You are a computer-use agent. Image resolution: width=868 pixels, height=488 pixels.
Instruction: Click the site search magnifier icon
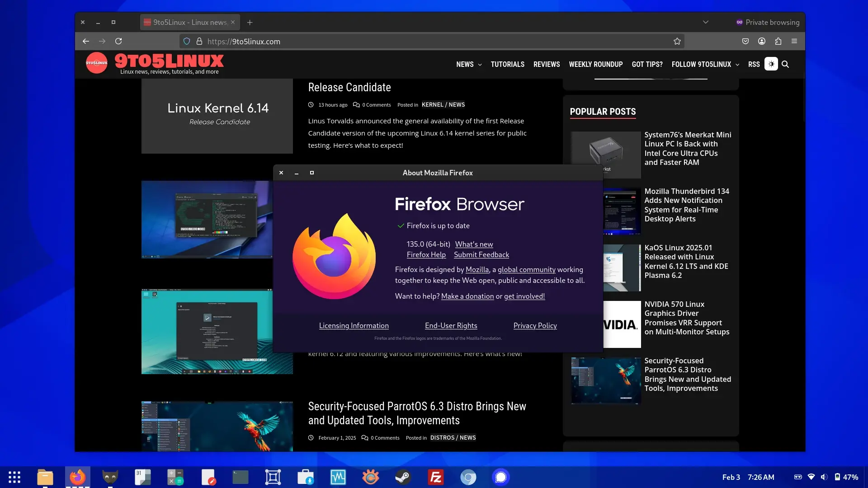point(785,64)
